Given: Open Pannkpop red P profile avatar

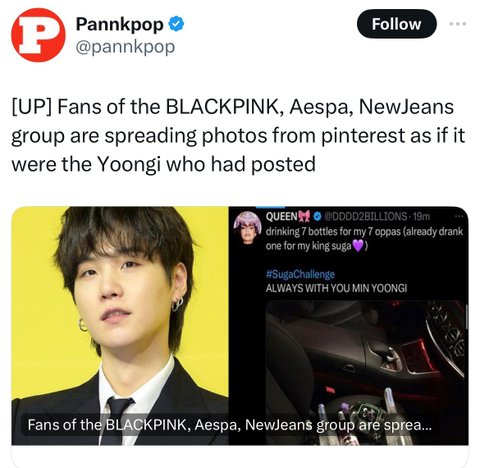Looking at the screenshot, I should click(x=38, y=35).
